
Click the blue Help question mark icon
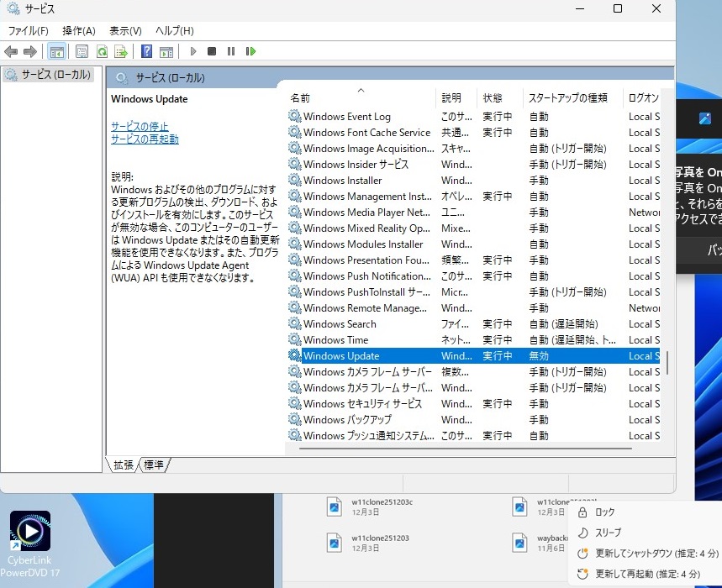click(147, 52)
